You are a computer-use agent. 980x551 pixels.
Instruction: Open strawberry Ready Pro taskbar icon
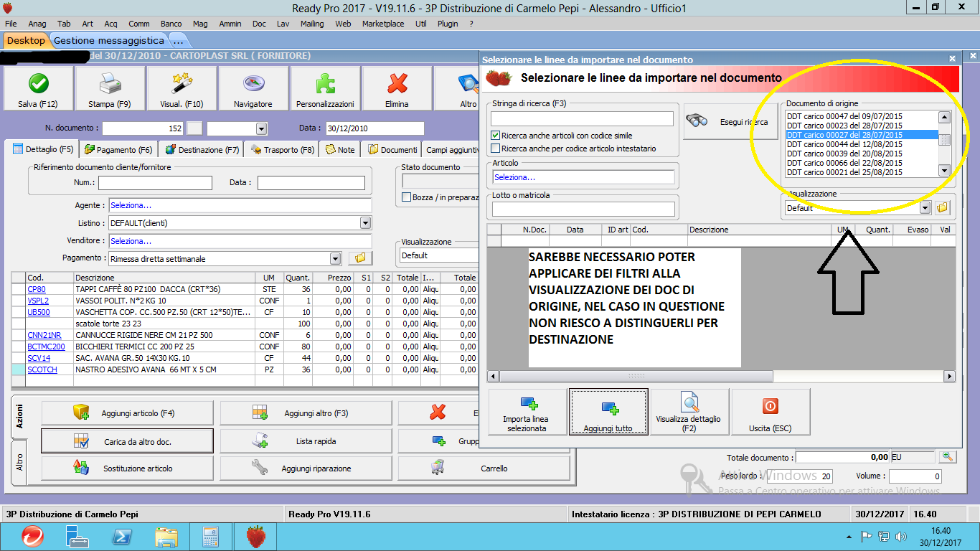pos(256,536)
